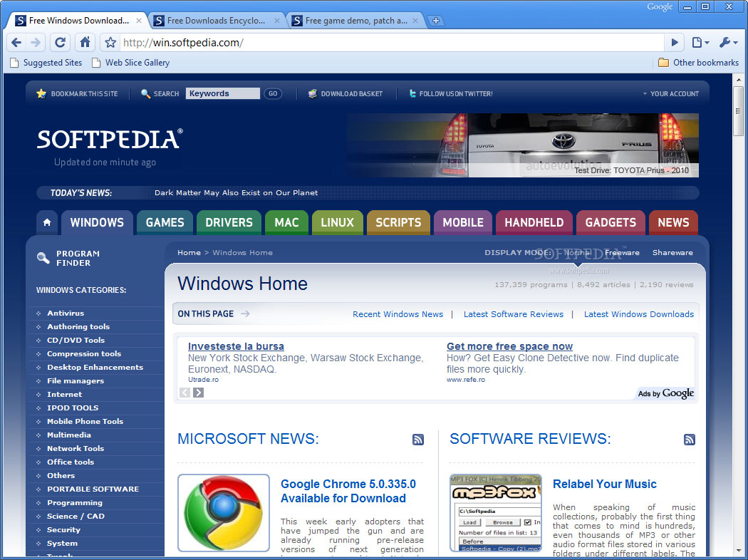Open the Google Chrome 5.0.335.0 article

pyautogui.click(x=348, y=491)
